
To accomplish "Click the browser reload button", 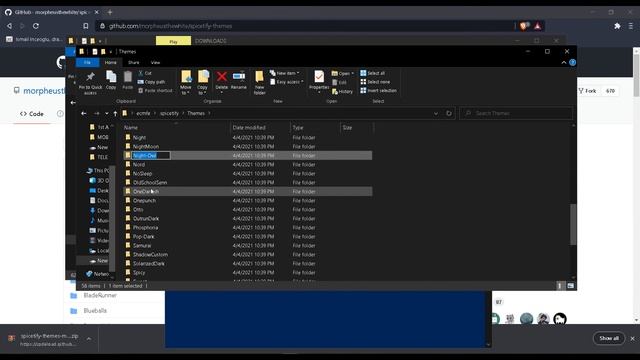I will (x=36, y=26).
